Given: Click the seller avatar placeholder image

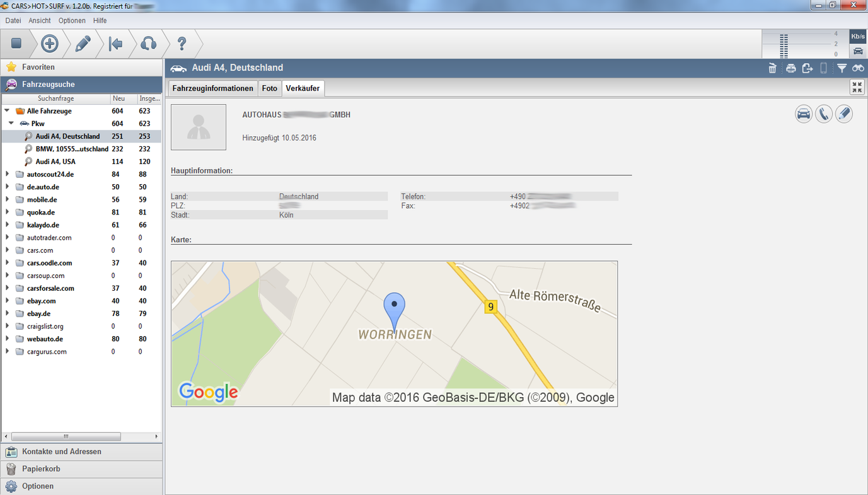Looking at the screenshot, I should tap(199, 127).
